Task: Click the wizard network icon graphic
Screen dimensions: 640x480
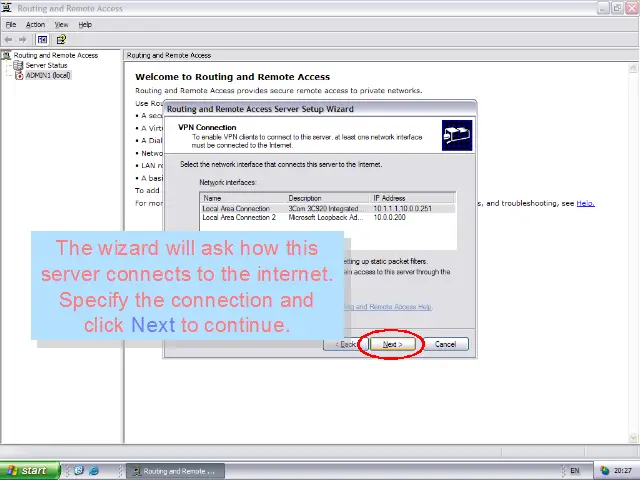Action: (x=457, y=136)
